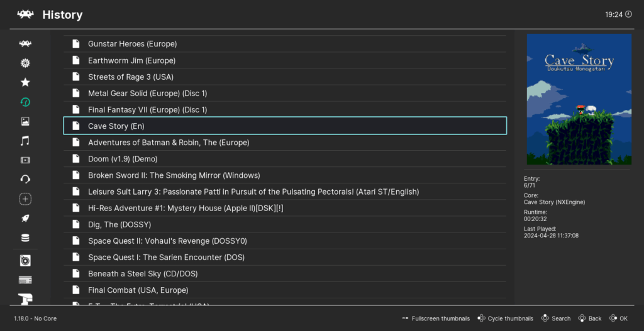
Task: Click the file icon beside Gunstar Heroes
Action: 76,43
